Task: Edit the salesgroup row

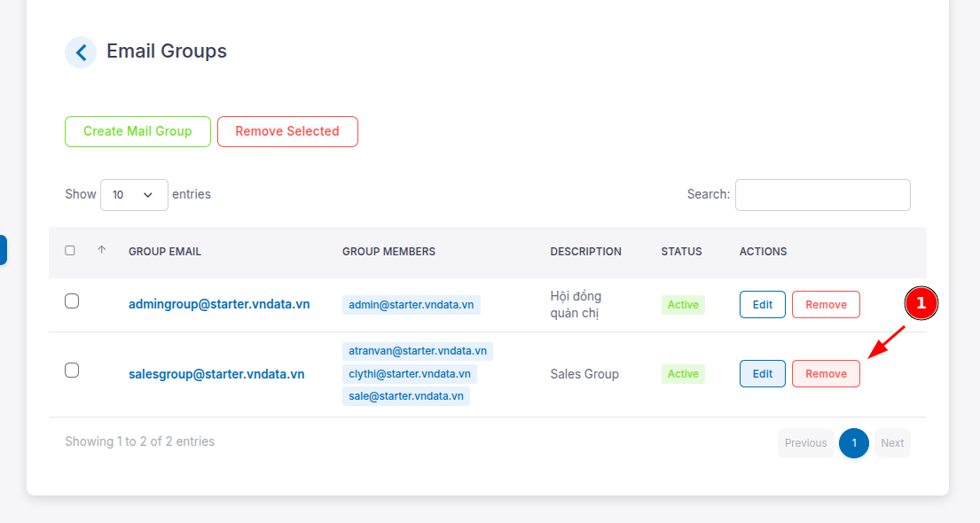Action: pos(763,374)
